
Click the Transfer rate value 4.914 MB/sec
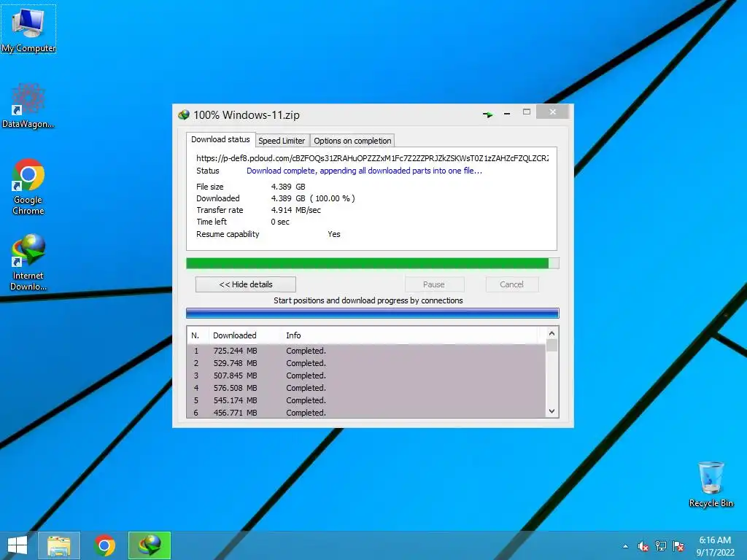click(x=296, y=210)
